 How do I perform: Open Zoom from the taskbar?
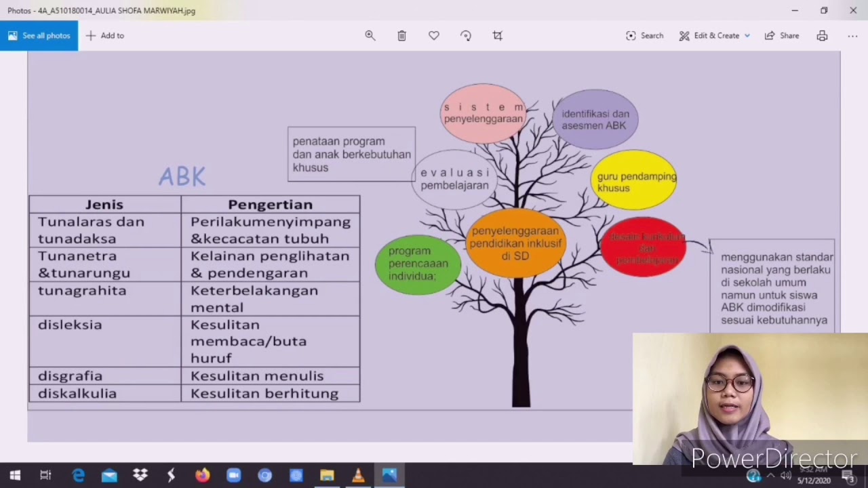[234, 476]
